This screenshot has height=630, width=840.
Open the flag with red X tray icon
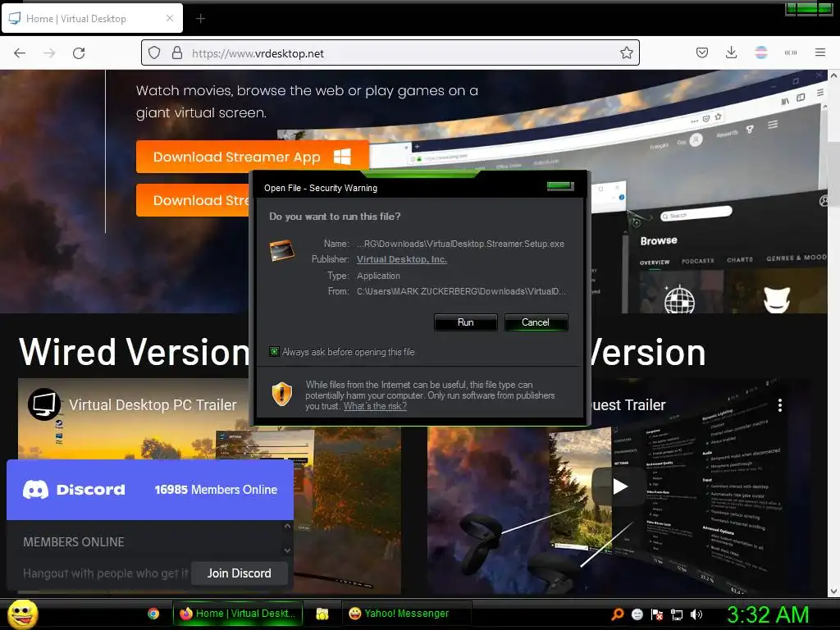(657, 614)
